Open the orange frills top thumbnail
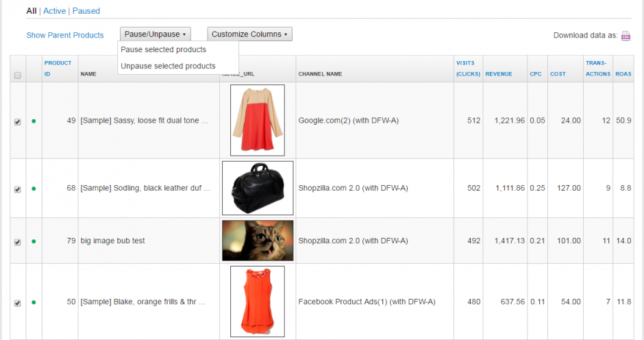This screenshot has height=340, width=644. (x=258, y=302)
